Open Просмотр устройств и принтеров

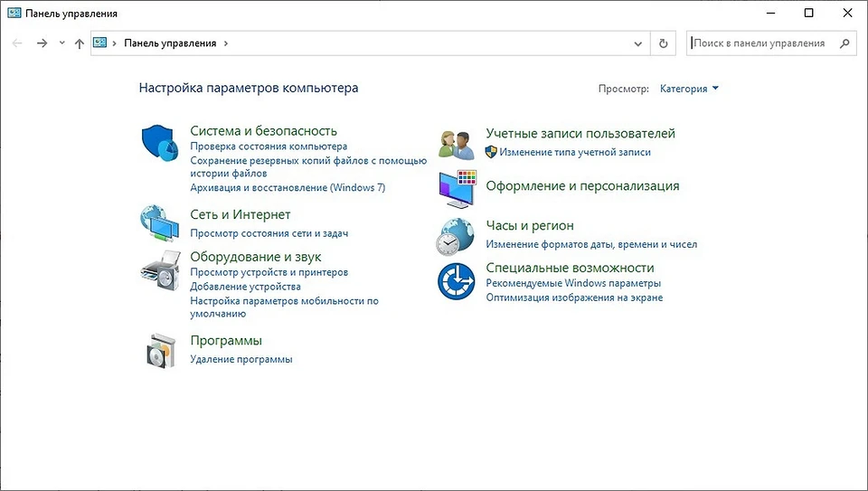click(x=269, y=272)
